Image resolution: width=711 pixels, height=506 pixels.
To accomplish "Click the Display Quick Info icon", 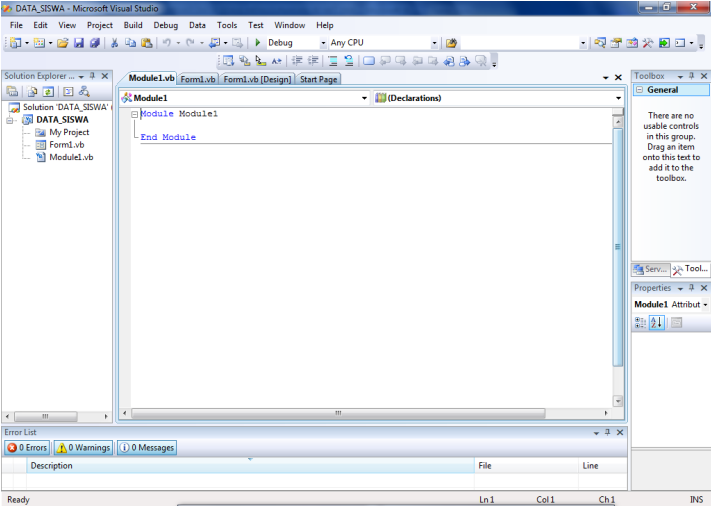I will click(260, 60).
